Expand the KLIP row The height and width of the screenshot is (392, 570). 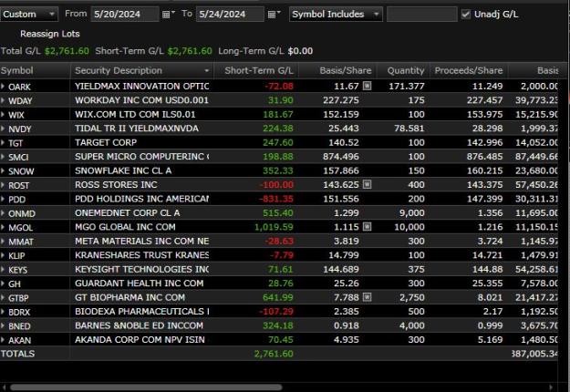[3, 255]
